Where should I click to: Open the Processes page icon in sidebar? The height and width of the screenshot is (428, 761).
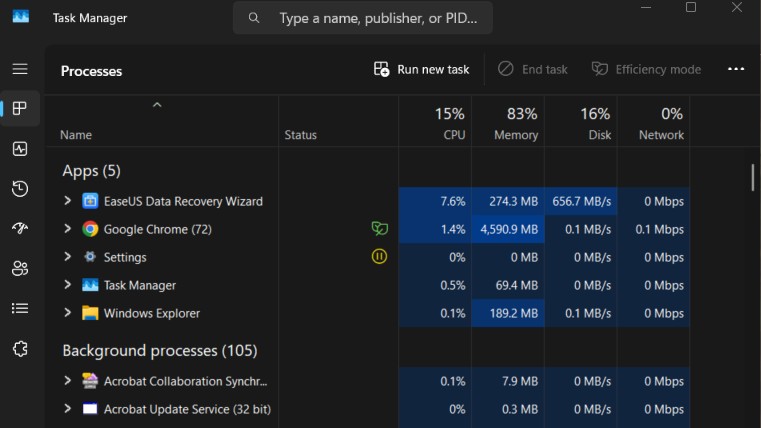point(20,108)
